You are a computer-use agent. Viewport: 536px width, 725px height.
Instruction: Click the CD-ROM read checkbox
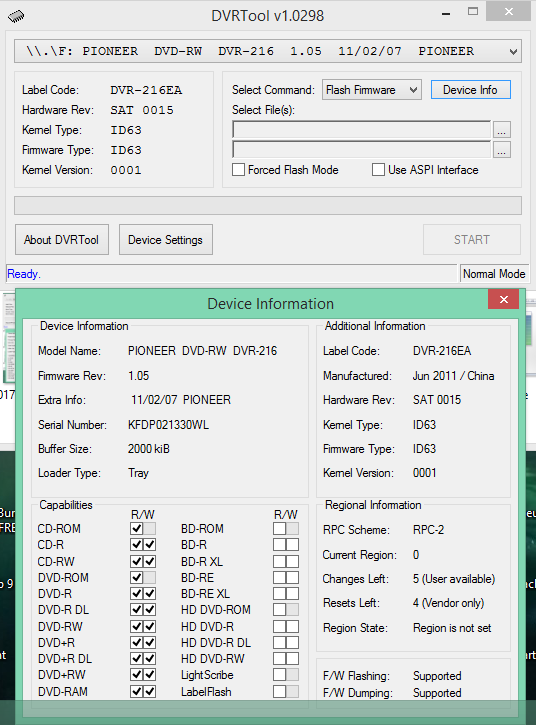[136, 528]
